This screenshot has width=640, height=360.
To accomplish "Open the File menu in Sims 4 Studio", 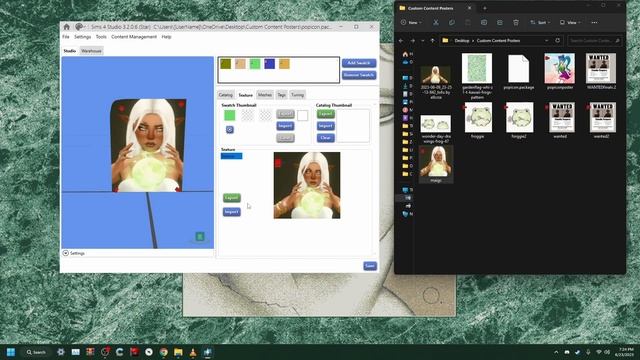I will [x=66, y=37].
